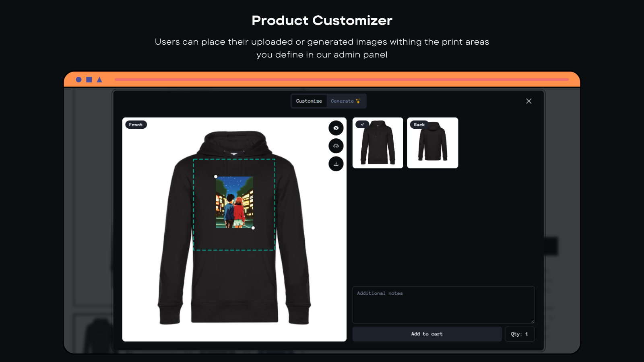This screenshot has height=362, width=644.
Task: Select the Back hoodie thumbnail
Action: pos(433,143)
